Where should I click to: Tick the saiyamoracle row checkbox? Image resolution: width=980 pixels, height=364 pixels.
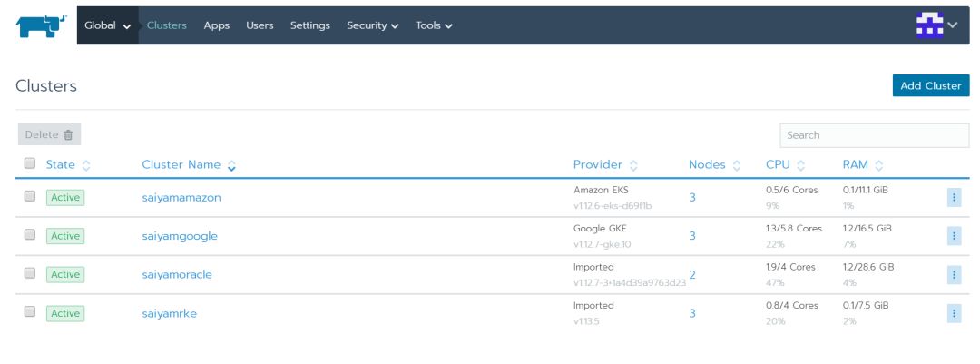point(30,273)
